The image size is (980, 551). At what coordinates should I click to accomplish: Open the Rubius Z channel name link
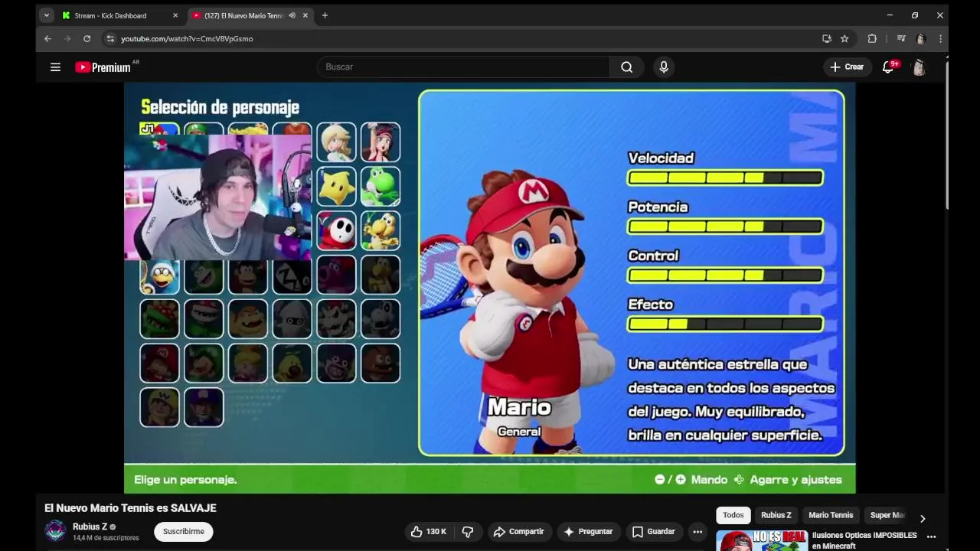coord(90,527)
